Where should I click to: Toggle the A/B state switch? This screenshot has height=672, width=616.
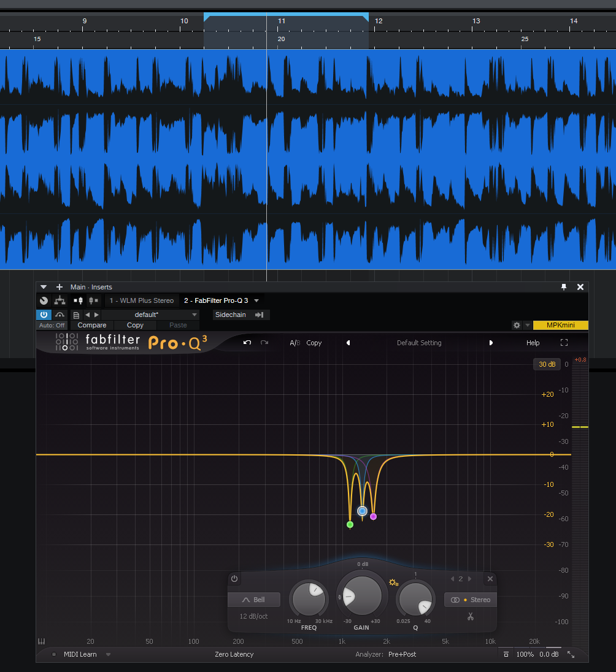[295, 343]
